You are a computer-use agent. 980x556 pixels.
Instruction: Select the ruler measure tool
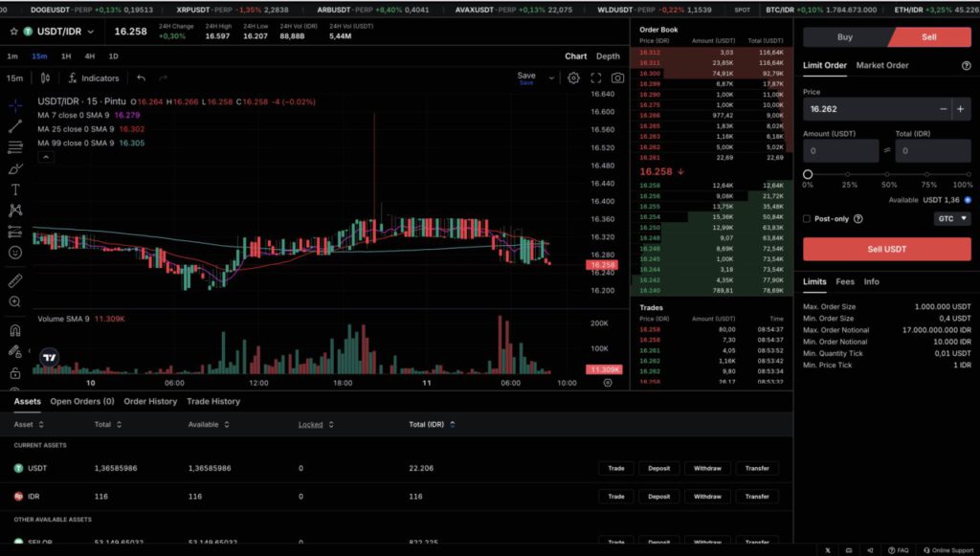[x=15, y=280]
